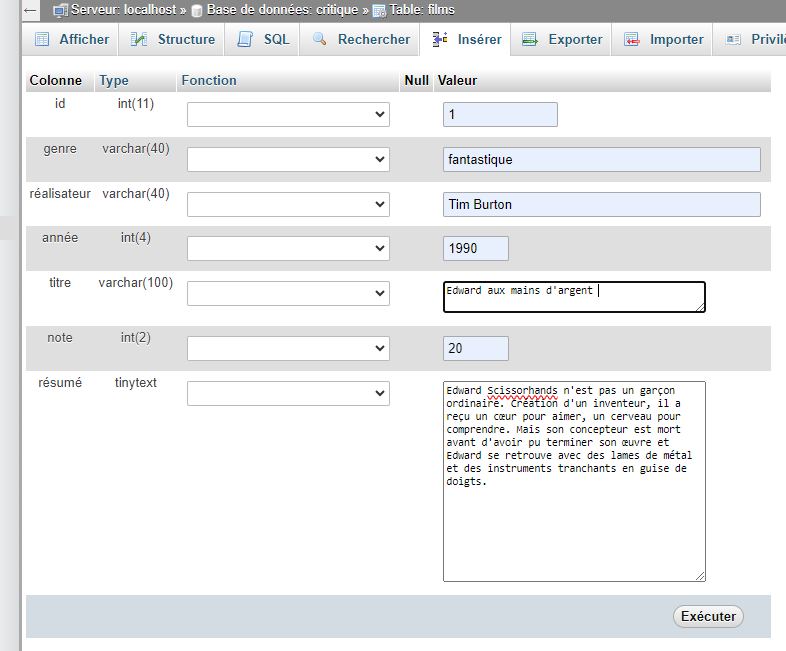Click the Insérer tab icon
Image resolution: width=786 pixels, height=651 pixels.
point(440,39)
